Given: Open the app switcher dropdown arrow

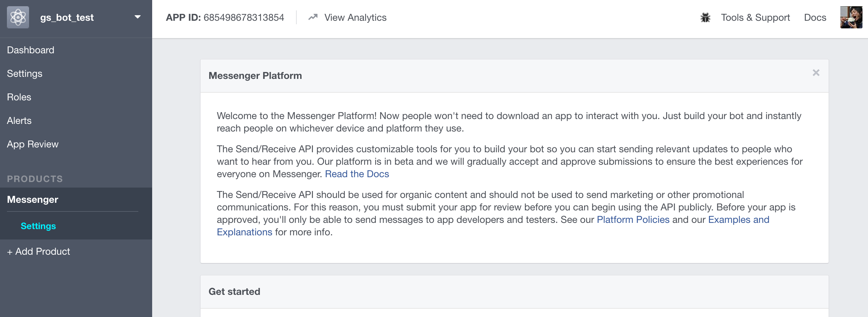Looking at the screenshot, I should coord(138,17).
